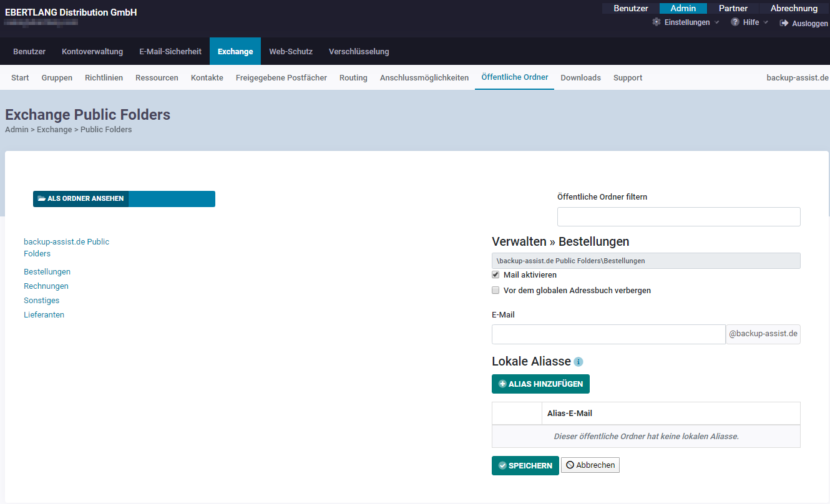Expand the Hilfe dropdown arrow
830x504 pixels.
[x=766, y=22]
